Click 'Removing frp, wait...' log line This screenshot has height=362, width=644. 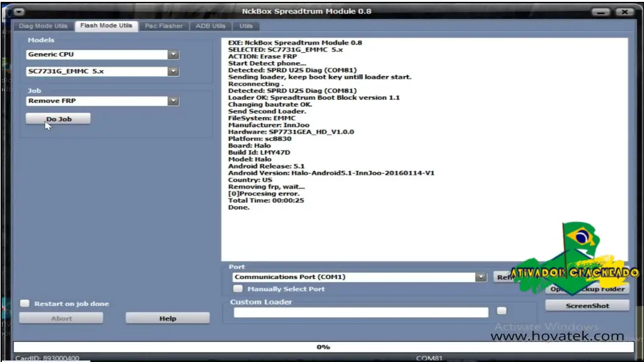[266, 187]
